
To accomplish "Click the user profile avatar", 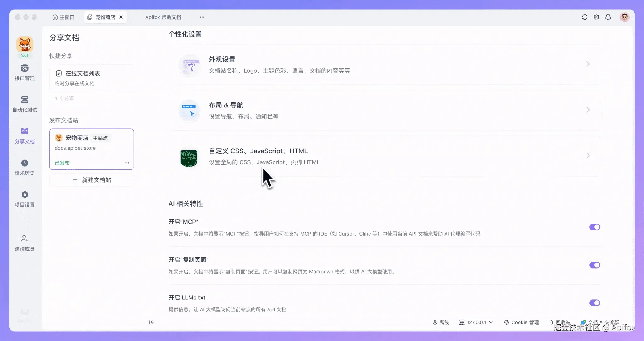I will [x=625, y=17].
